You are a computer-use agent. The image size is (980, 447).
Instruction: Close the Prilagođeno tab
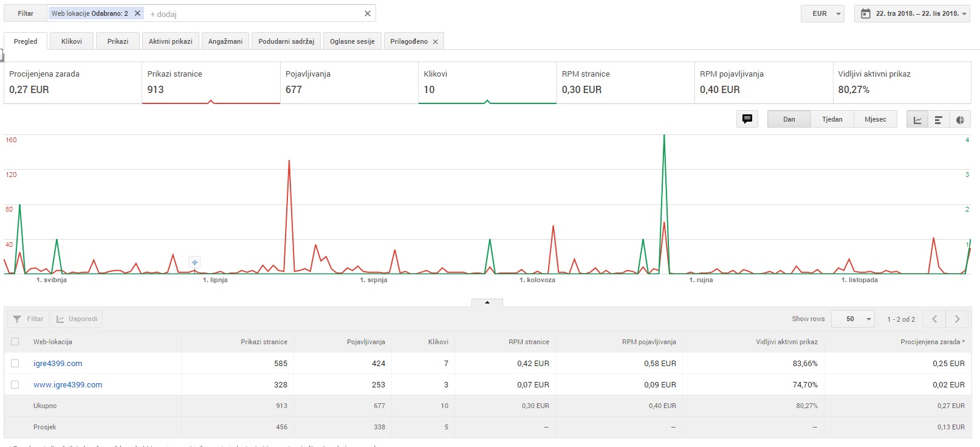435,42
